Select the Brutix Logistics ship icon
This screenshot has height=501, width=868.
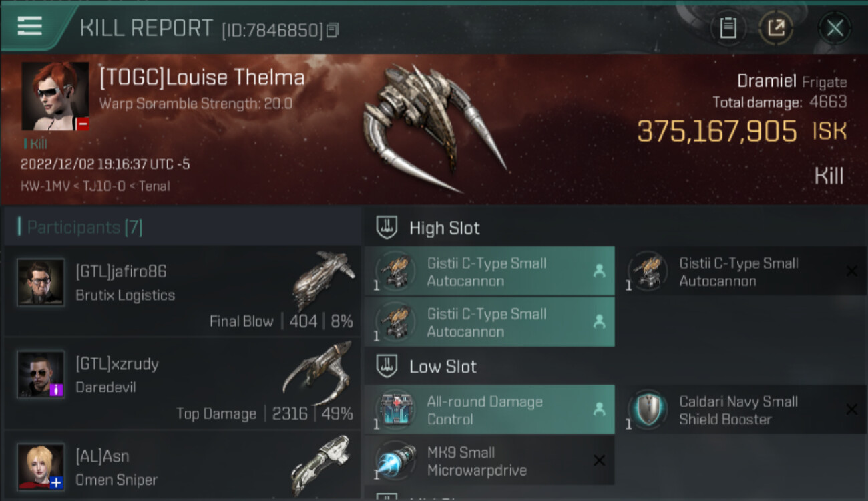click(324, 279)
